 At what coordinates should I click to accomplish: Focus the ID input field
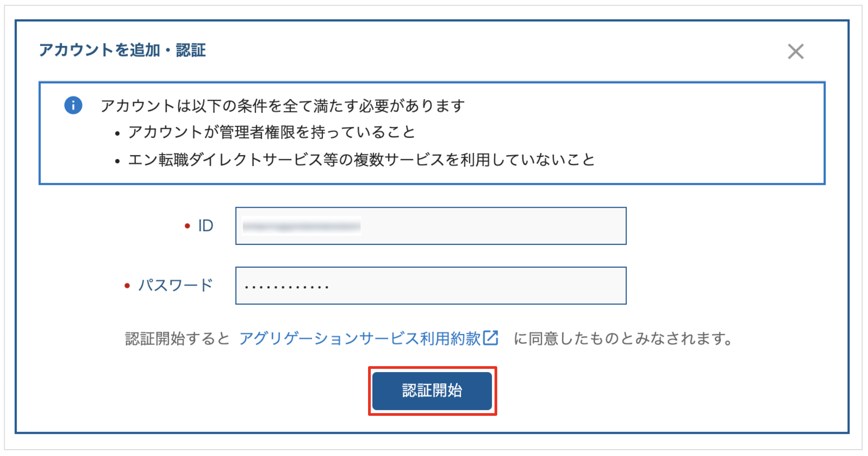coord(431,226)
